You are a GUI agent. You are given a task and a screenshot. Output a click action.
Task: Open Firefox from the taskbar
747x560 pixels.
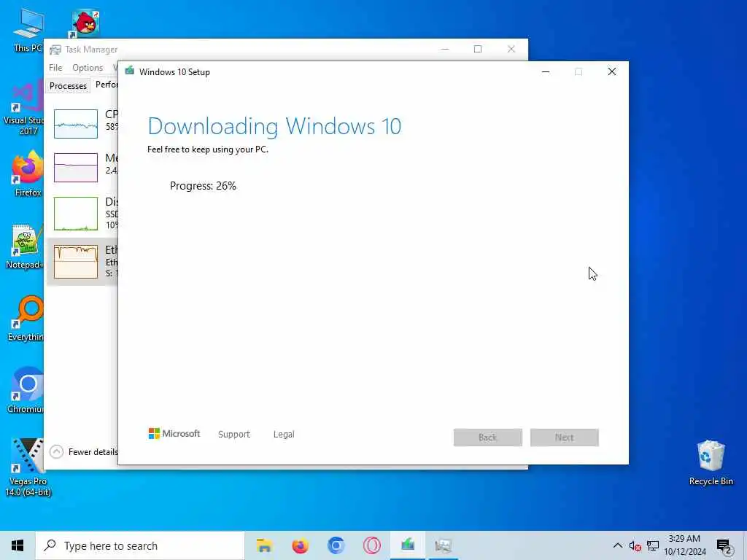[x=300, y=545]
